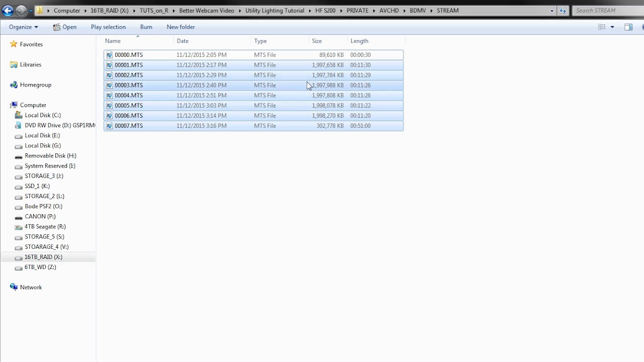Select the 00007.MTS file icon
644x362 pixels.
tap(109, 126)
